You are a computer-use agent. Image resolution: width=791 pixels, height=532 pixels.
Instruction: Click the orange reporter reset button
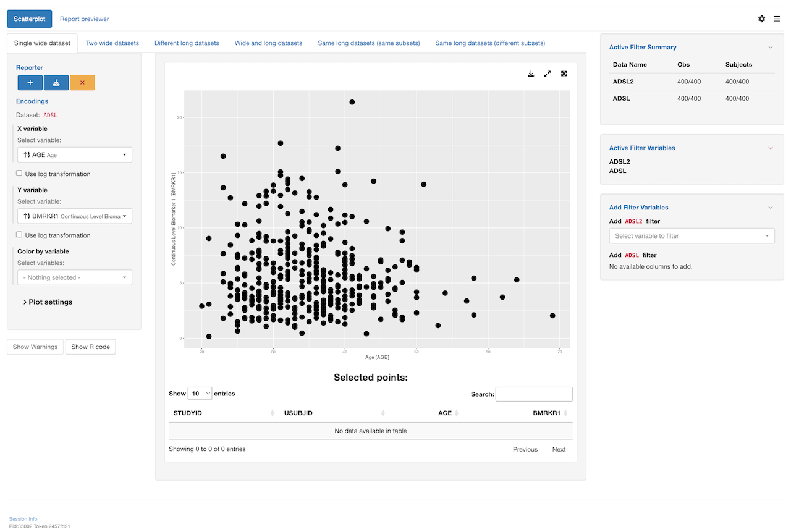pyautogui.click(x=82, y=83)
